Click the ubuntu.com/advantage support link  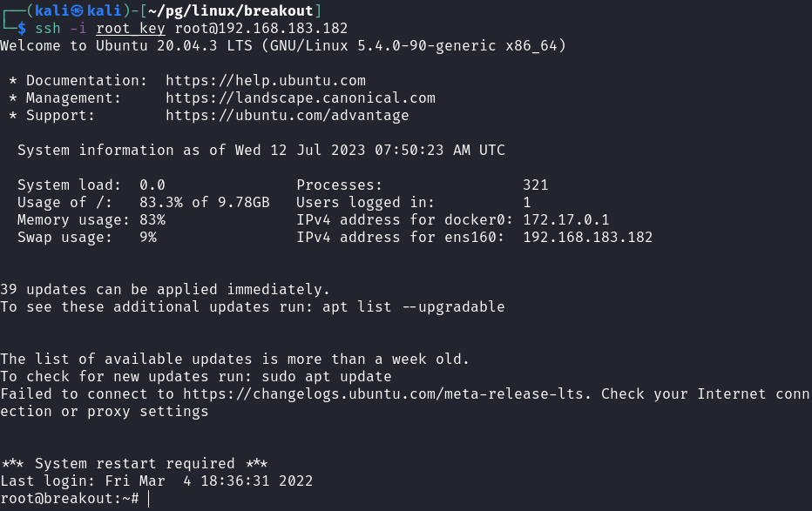point(288,116)
